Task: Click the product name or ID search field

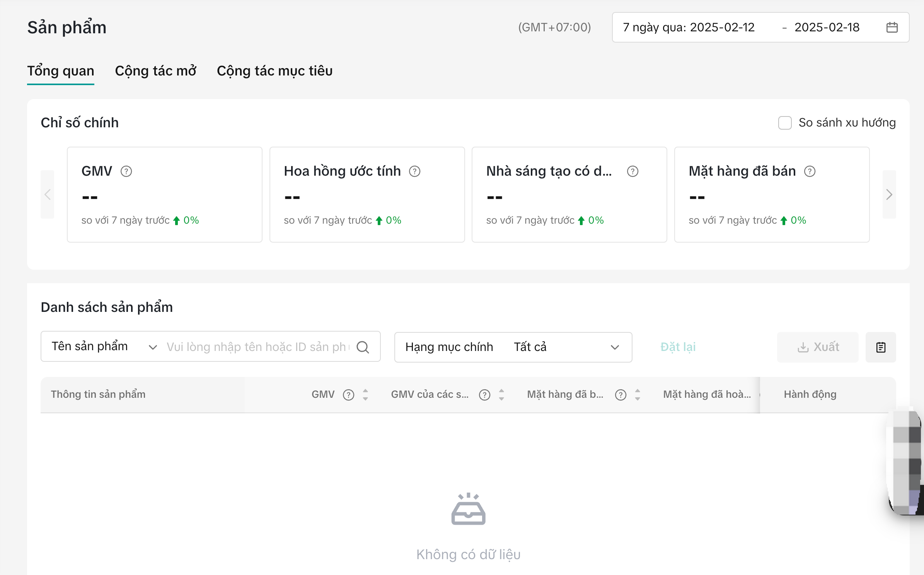Action: tap(257, 347)
